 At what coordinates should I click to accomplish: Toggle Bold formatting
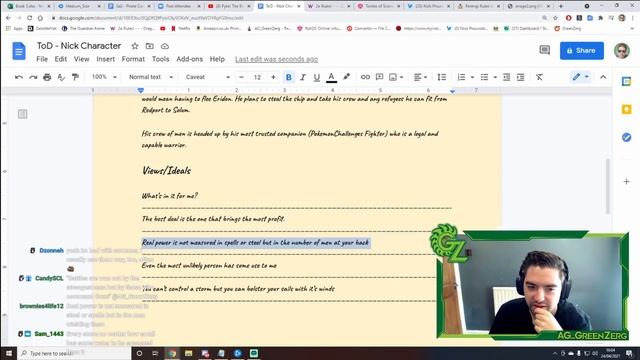click(x=289, y=77)
